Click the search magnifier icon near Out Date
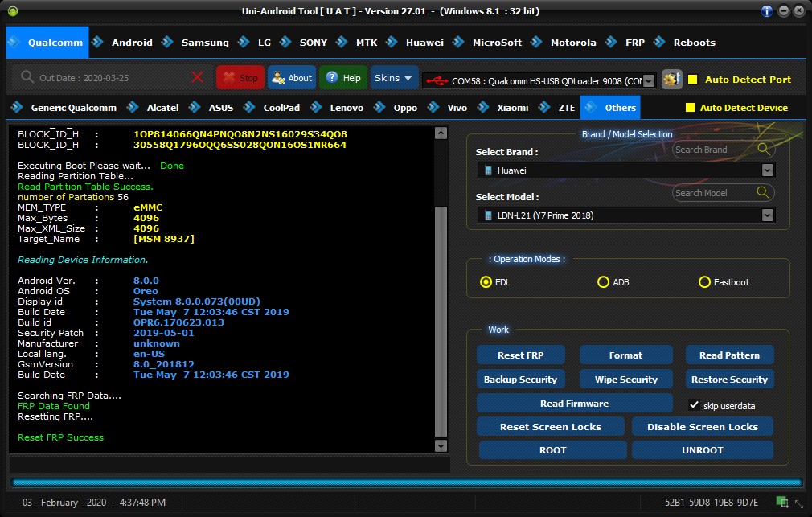This screenshot has width=812, height=517. [x=27, y=77]
